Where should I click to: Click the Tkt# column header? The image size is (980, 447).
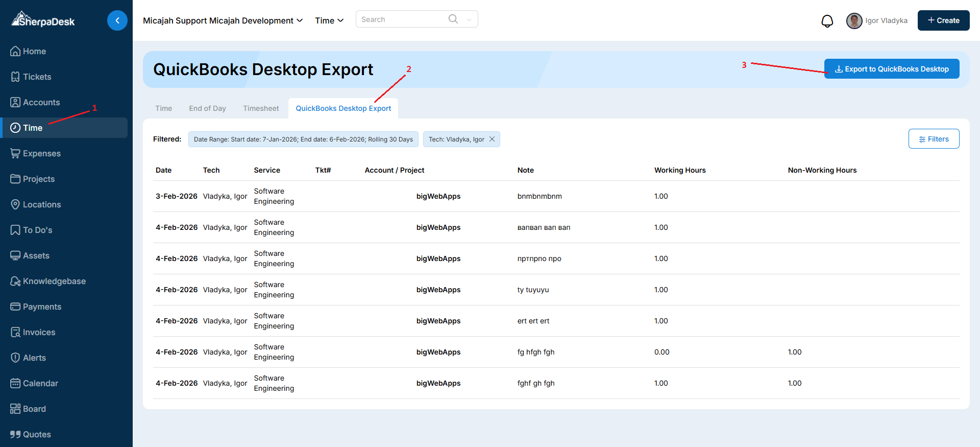tap(323, 170)
